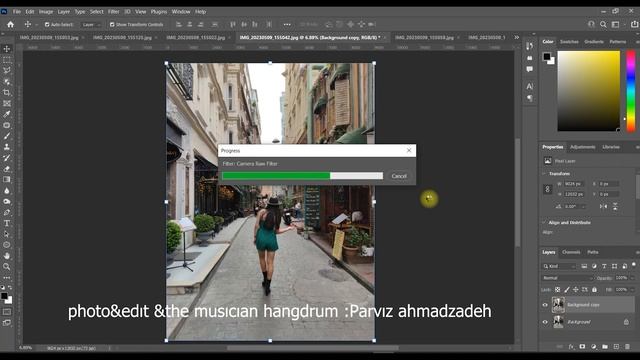Click the share icon at top right
640x360 pixels.
635,24
